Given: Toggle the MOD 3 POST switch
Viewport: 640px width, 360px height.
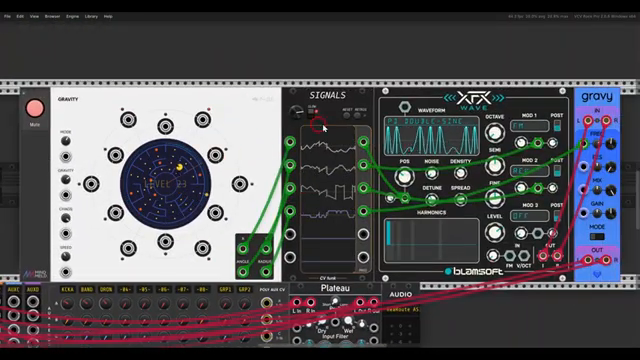Looking at the screenshot, I should (x=557, y=216).
